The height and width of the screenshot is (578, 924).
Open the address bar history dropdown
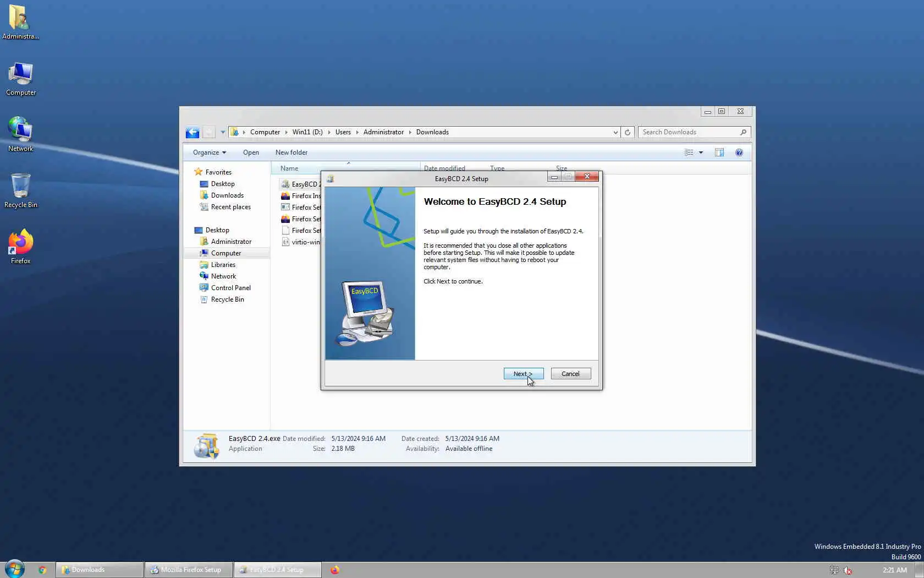coord(615,132)
